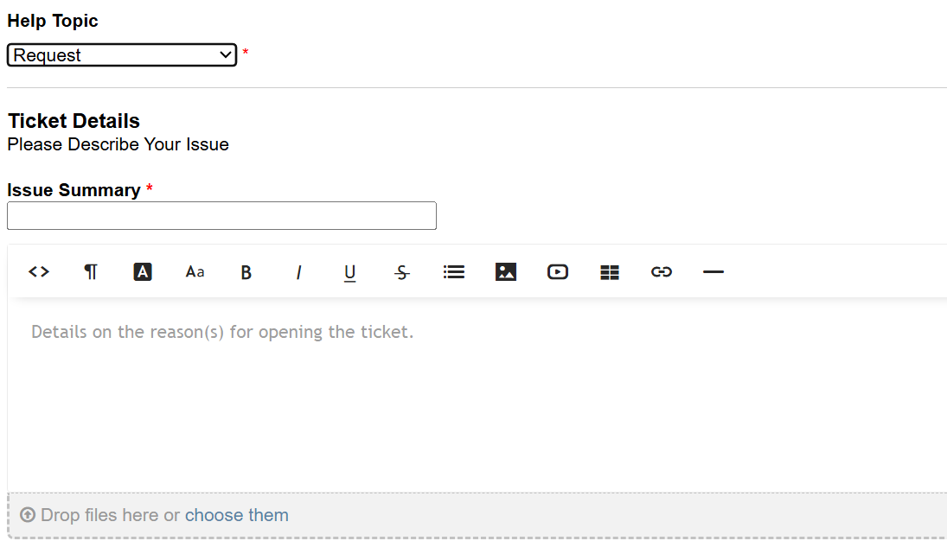Insert a table into details
This screenshot has height=560, width=947.
pos(610,272)
